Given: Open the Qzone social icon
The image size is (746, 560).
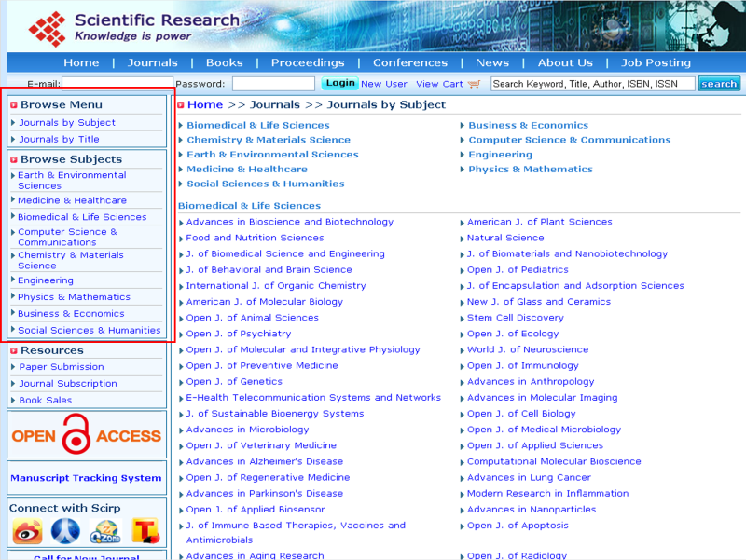Looking at the screenshot, I should pyautogui.click(x=105, y=531).
